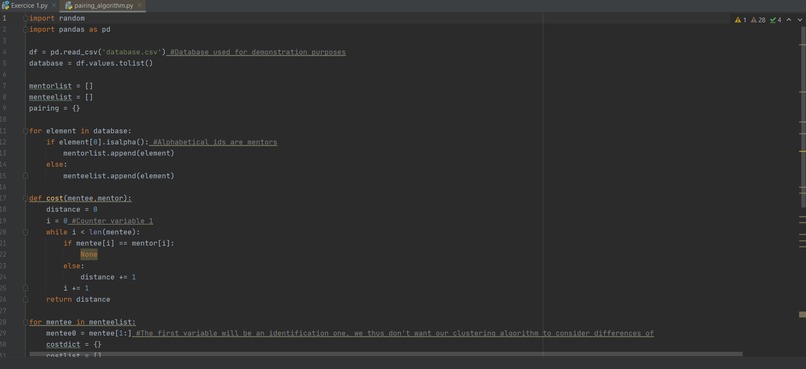
Task: Close the Exercice 1.py tab
Action: coord(54,6)
